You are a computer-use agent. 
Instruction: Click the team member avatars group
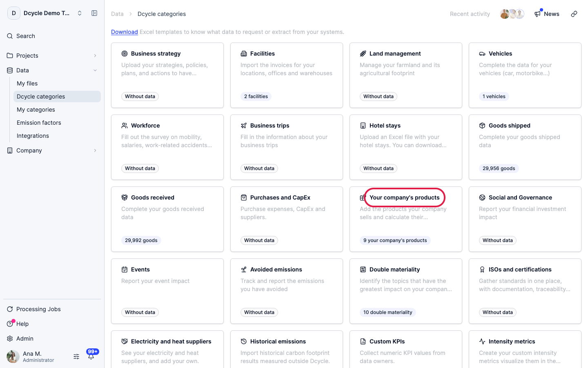(512, 14)
